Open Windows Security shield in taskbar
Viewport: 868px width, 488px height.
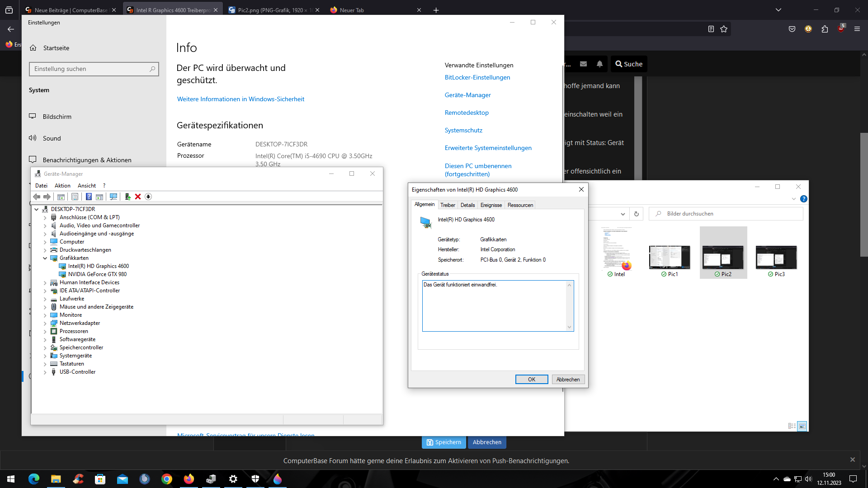click(255, 479)
